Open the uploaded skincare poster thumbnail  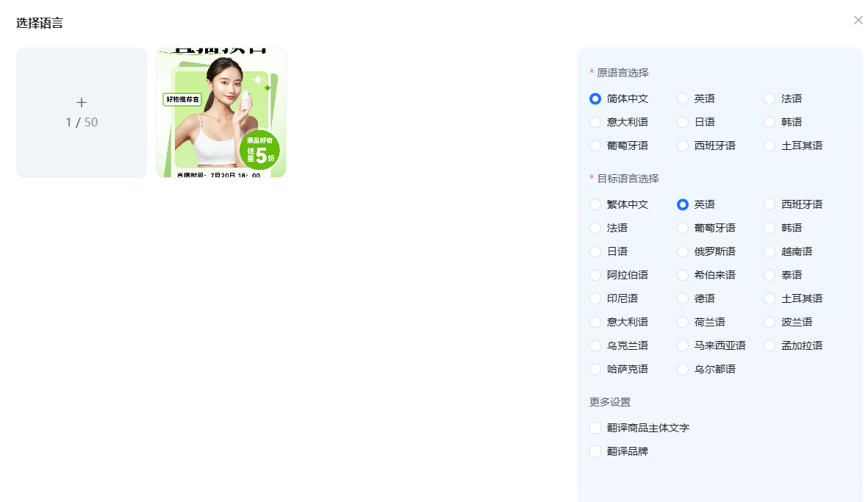point(221,112)
